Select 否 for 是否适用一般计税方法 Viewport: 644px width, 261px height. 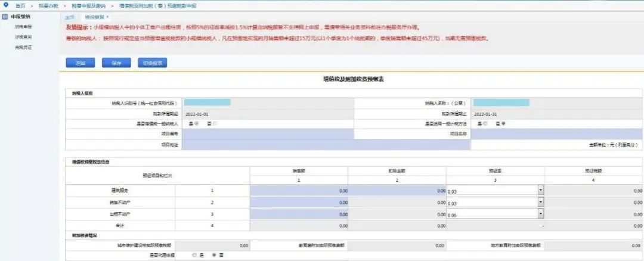[503, 123]
